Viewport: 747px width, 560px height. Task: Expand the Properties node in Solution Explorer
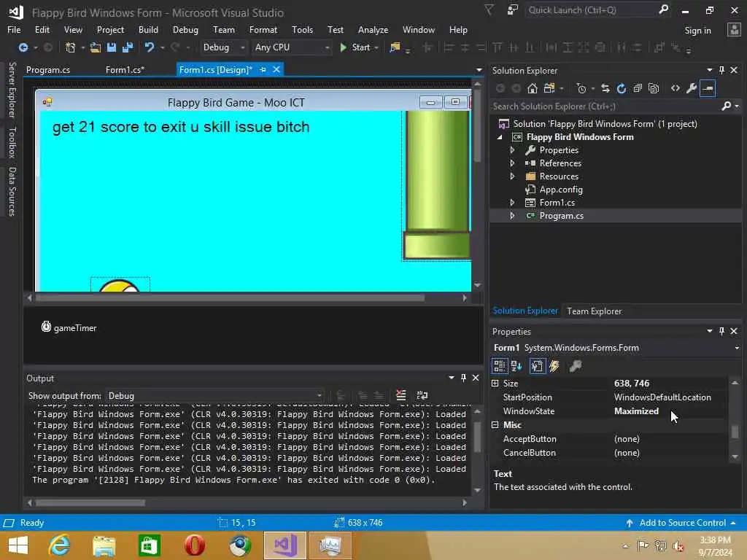pos(512,150)
